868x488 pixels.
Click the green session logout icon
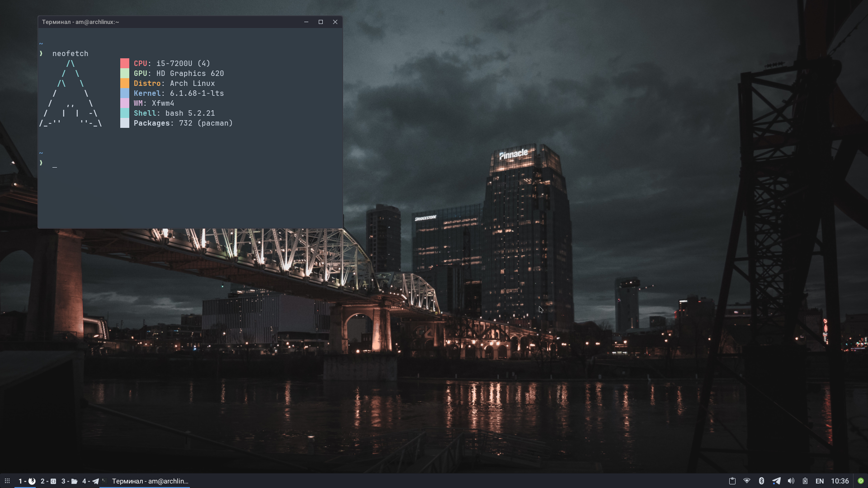(861, 481)
